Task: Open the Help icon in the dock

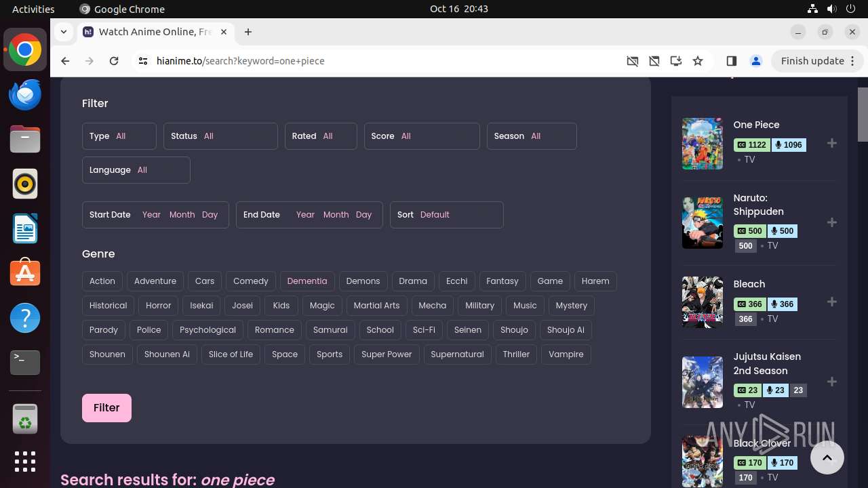Action: [25, 318]
